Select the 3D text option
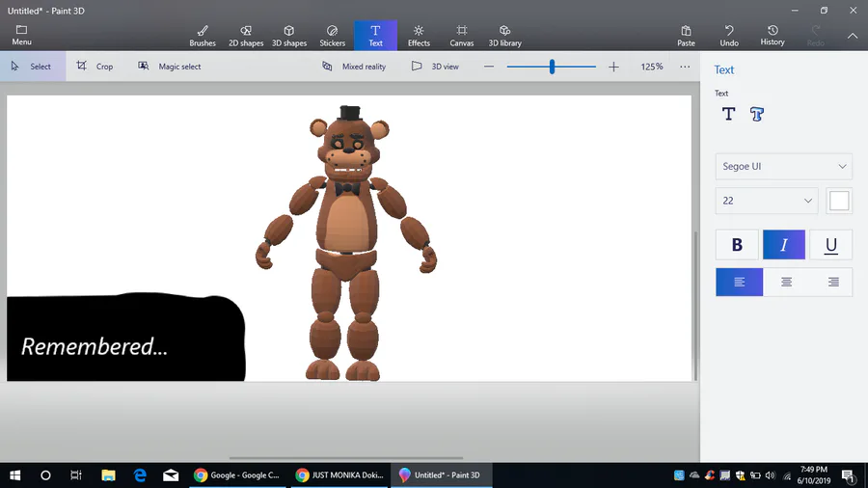 757,114
